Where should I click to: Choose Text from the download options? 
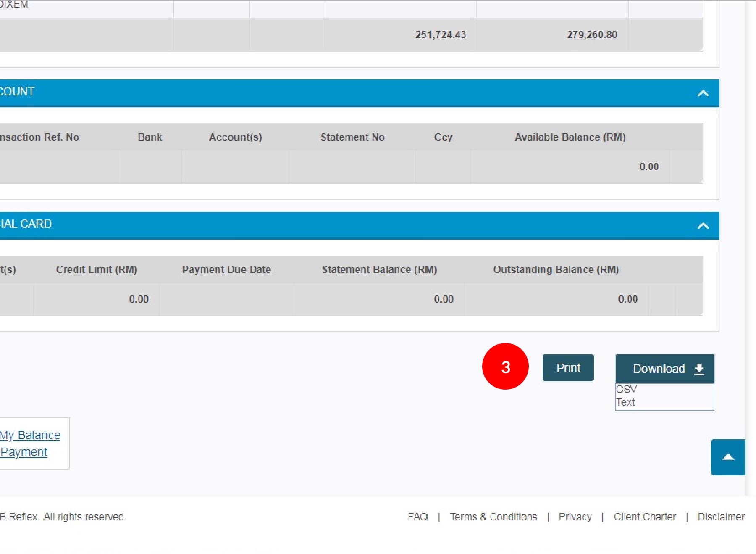(x=625, y=402)
